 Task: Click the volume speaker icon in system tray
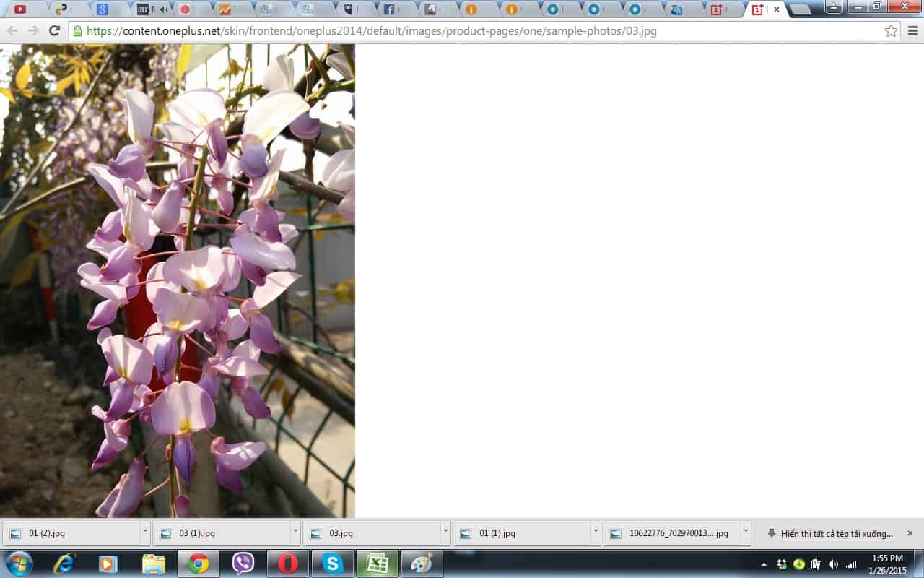pos(833,564)
